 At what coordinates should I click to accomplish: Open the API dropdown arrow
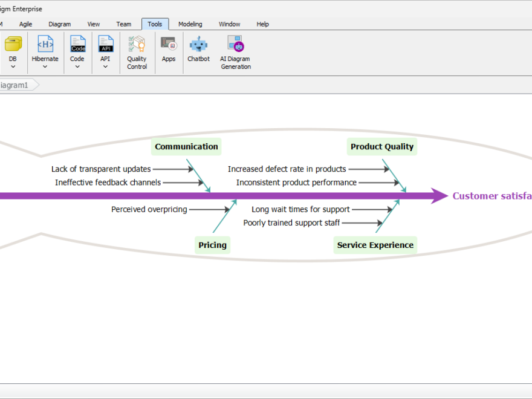[x=105, y=66]
